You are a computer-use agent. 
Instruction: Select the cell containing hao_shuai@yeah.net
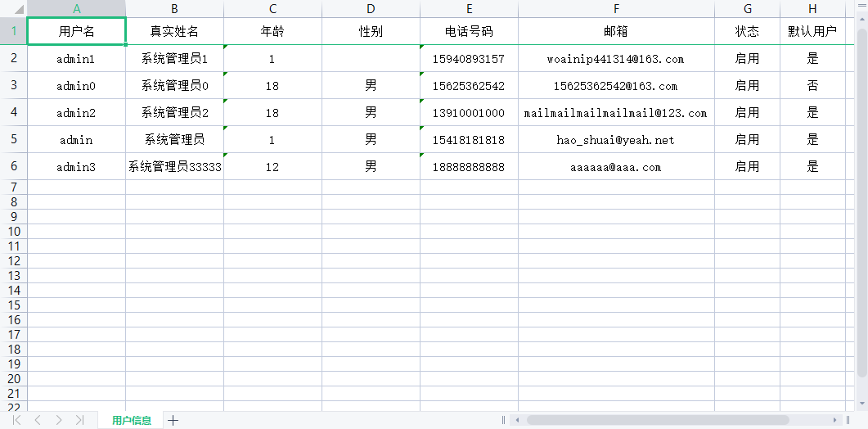tap(616, 140)
